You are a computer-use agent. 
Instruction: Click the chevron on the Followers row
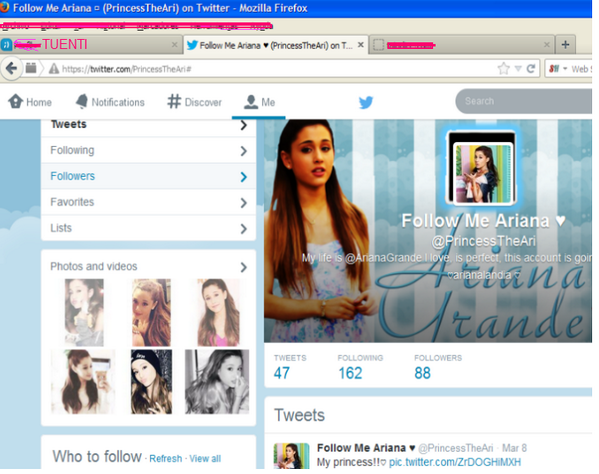pos(244,177)
